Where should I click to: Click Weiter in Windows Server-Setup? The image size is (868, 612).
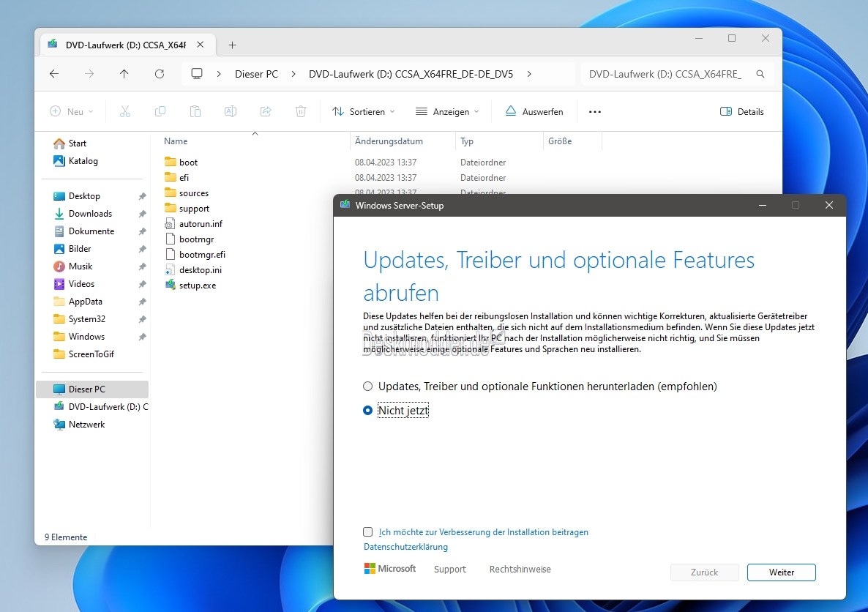pos(781,572)
